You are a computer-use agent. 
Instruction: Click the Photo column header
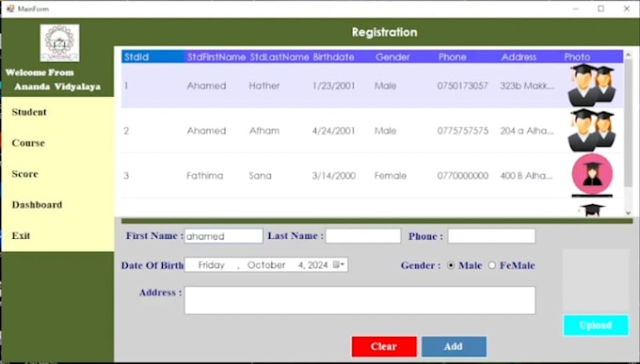tap(592, 56)
